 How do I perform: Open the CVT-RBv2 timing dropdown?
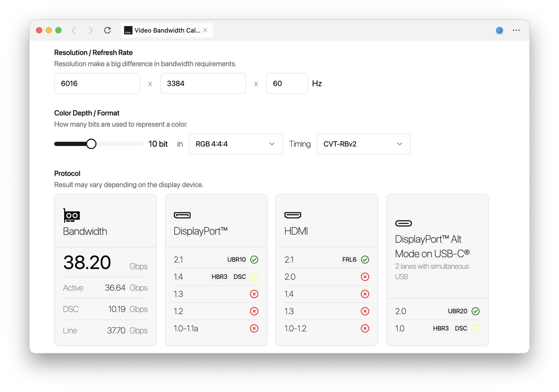[363, 144]
